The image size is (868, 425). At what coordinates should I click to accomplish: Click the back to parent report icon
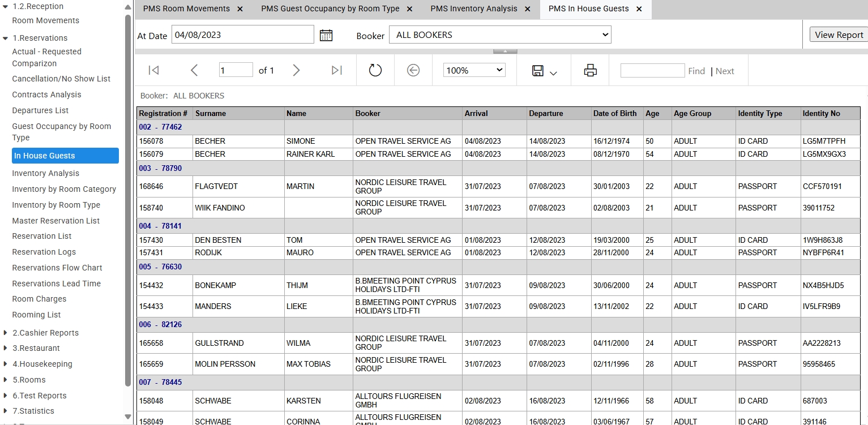413,70
